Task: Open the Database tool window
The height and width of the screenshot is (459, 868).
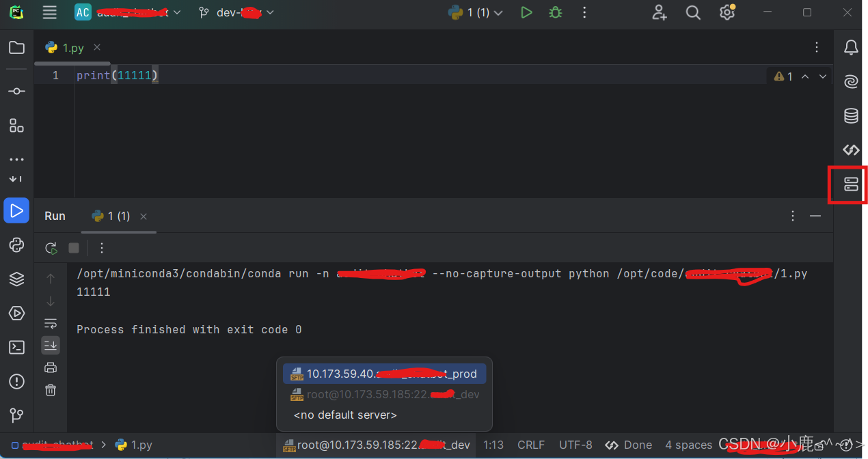Action: 850,116
